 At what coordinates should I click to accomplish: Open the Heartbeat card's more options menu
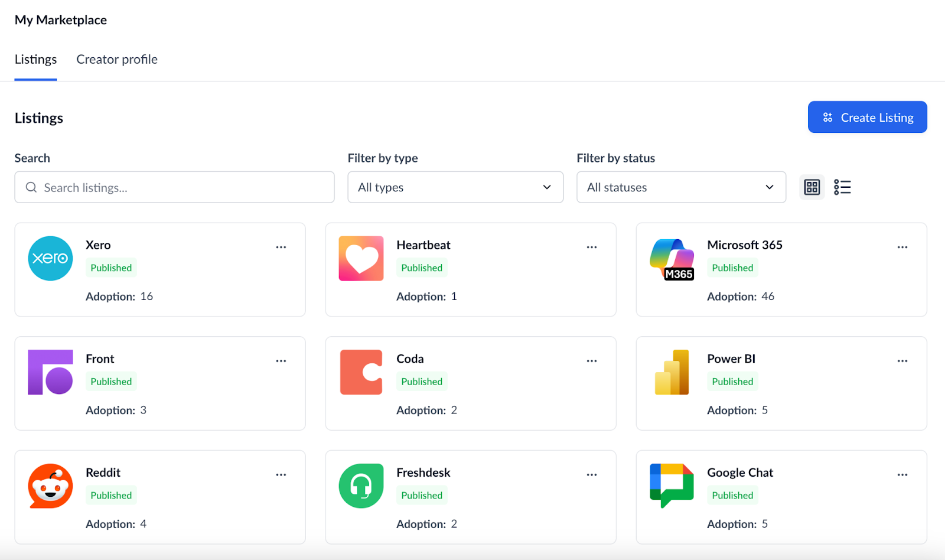pyautogui.click(x=592, y=247)
